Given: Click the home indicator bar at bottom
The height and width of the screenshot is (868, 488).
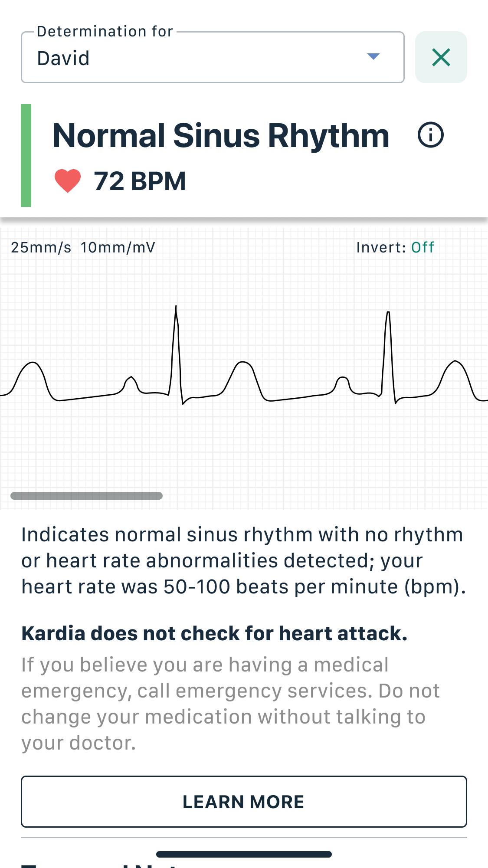Looking at the screenshot, I should (244, 854).
